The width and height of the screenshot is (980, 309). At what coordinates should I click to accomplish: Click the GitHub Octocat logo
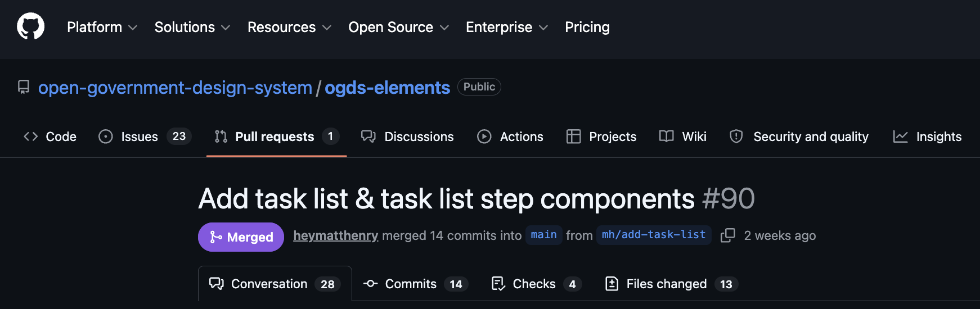click(30, 26)
